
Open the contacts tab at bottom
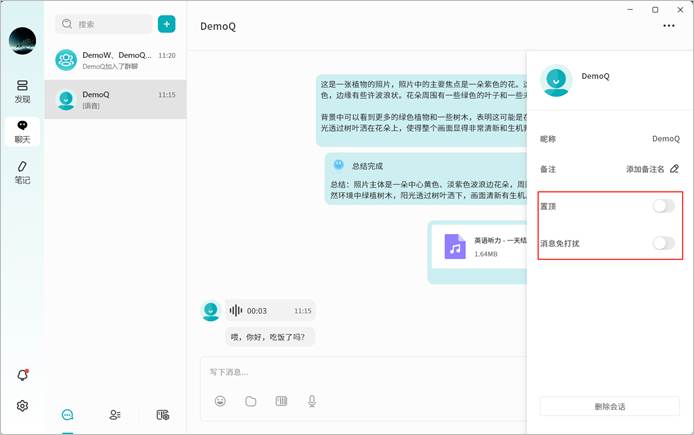115,415
